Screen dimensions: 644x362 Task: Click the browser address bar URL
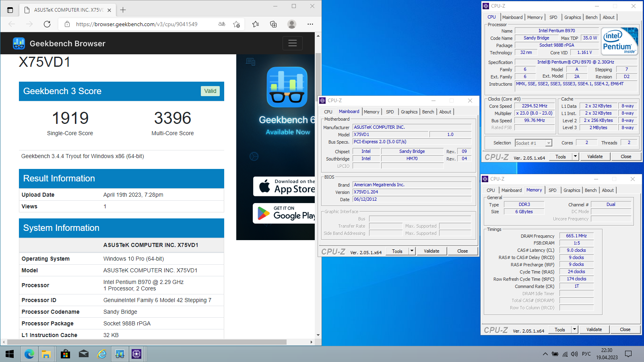(137, 24)
